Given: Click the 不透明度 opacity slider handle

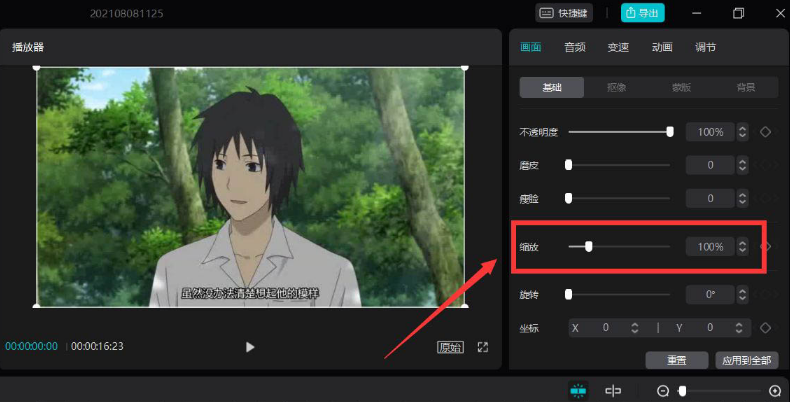Looking at the screenshot, I should tap(670, 132).
